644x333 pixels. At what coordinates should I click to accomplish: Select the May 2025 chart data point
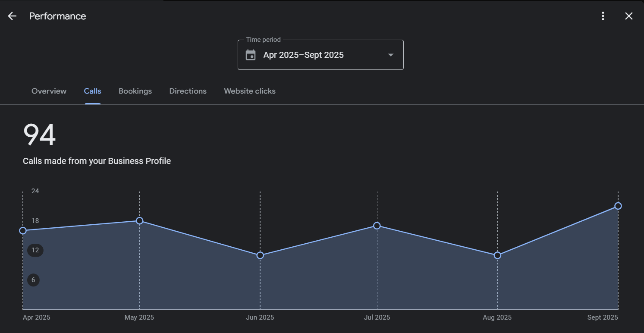139,221
